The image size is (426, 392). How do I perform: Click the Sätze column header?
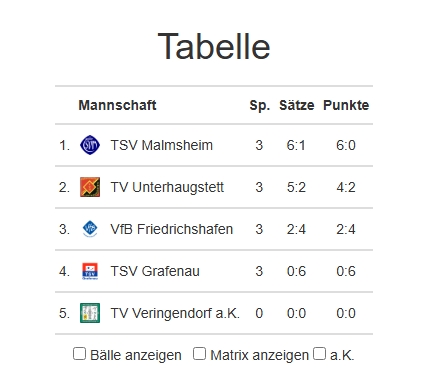(x=297, y=105)
